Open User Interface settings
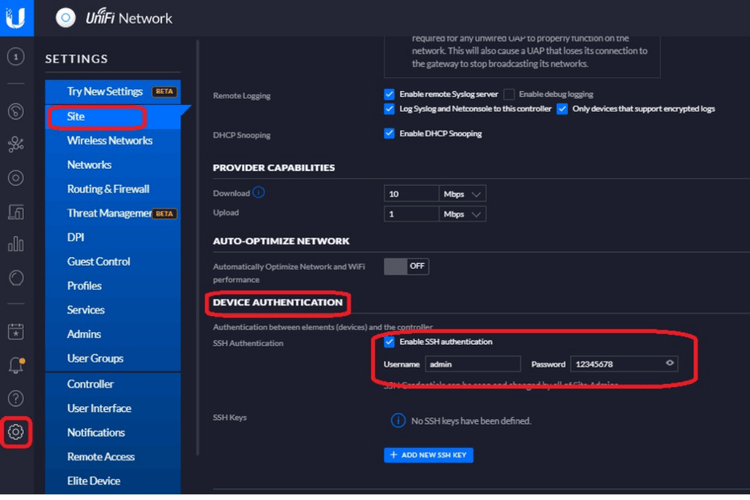Image resolution: width=750 pixels, height=500 pixels. 113,408
